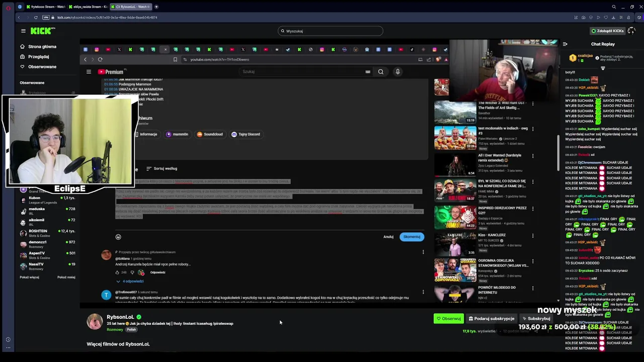Screen dimensions: 644x362
Task: Expand 4 odpowiedzi replies
Action: pos(130,281)
